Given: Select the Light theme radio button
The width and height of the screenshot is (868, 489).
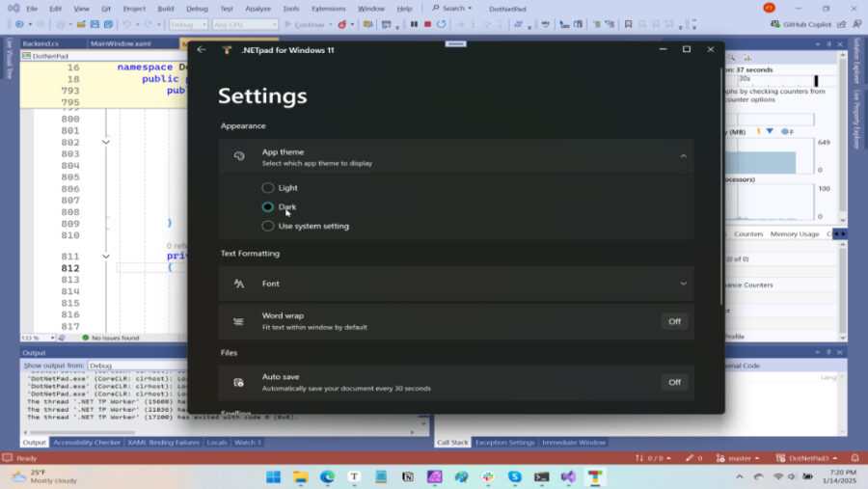Looking at the screenshot, I should [268, 187].
